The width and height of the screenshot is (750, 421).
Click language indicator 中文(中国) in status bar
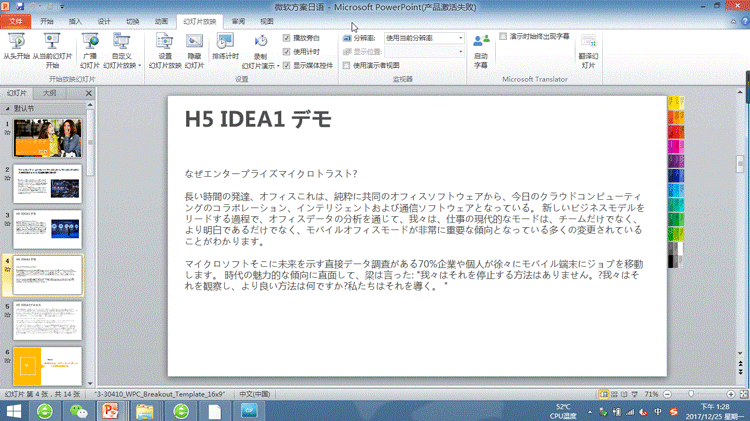[x=254, y=394]
